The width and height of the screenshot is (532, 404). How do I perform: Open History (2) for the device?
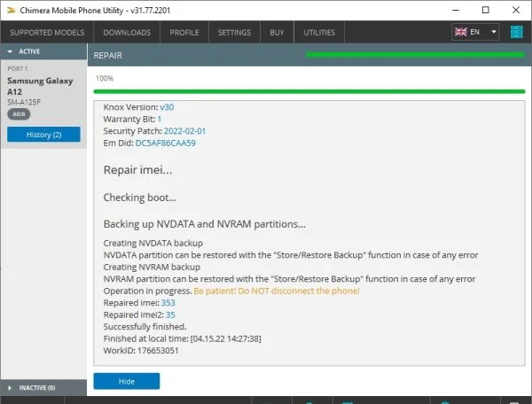click(x=43, y=135)
